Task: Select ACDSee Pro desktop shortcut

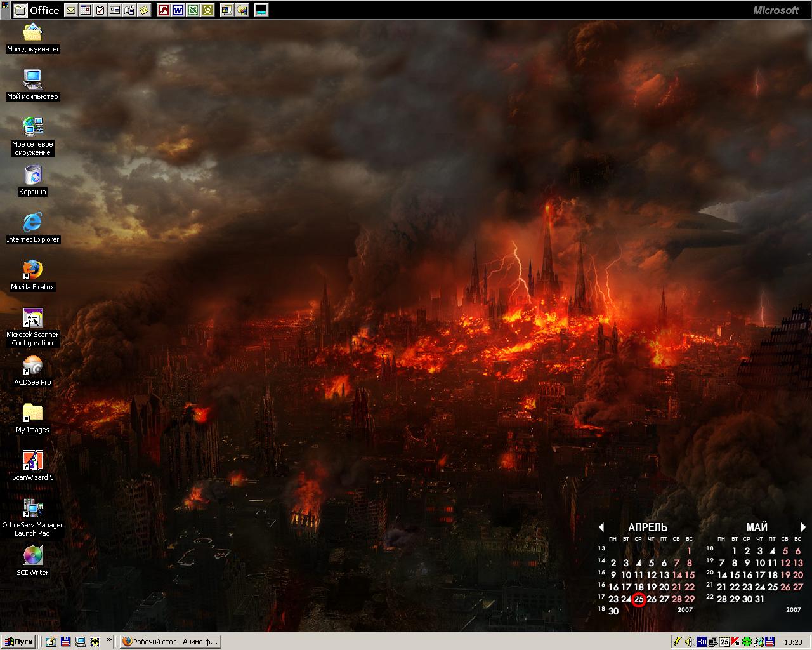Action: click(x=32, y=371)
